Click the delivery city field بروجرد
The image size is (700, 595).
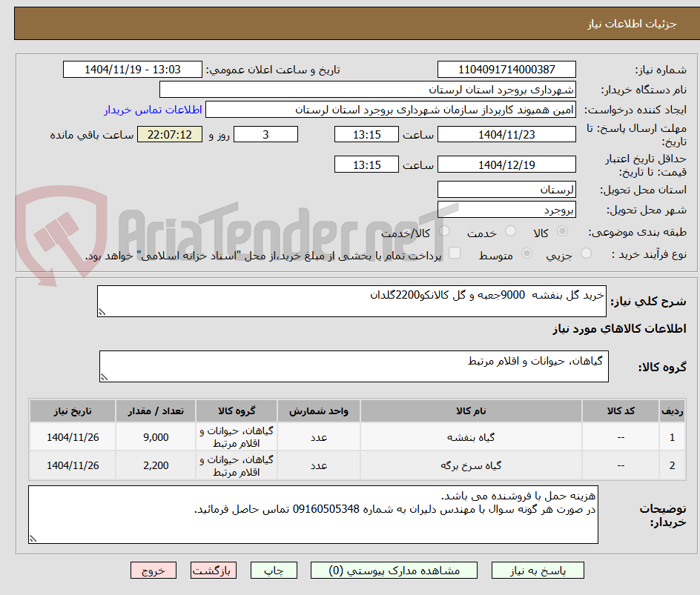[506, 210]
